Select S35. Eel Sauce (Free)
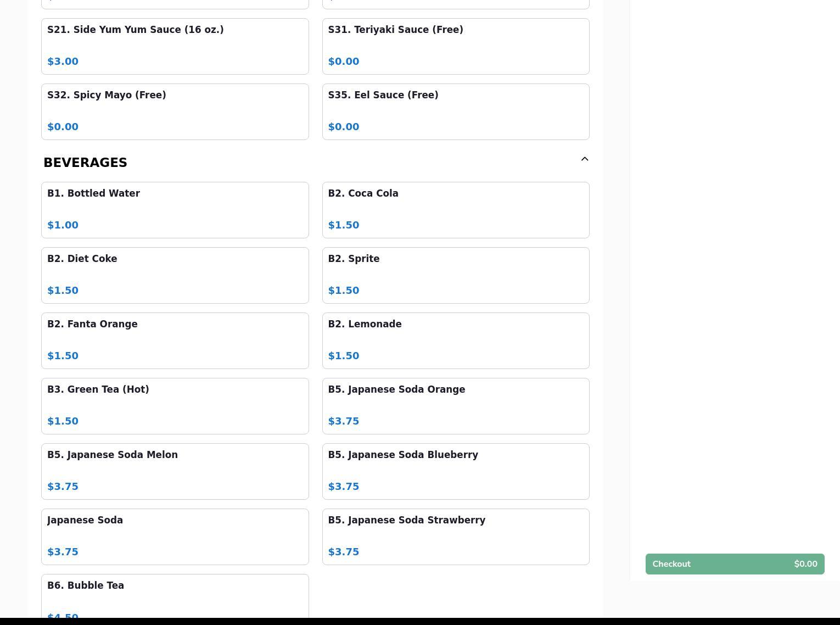The image size is (840, 625). pyautogui.click(x=455, y=111)
